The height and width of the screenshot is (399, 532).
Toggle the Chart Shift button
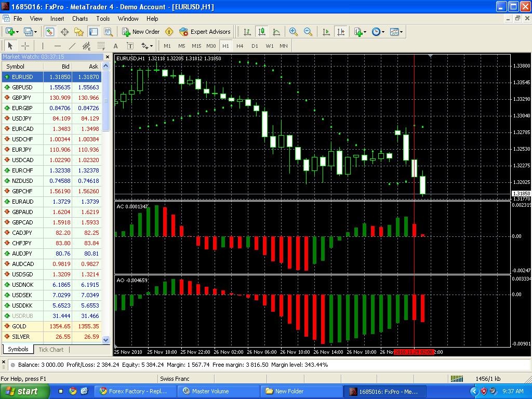341,32
